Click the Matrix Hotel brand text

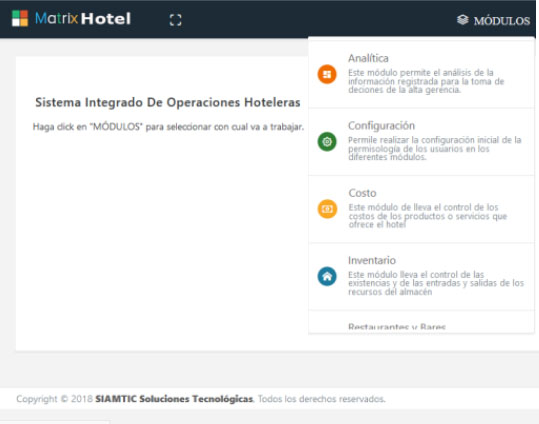(x=83, y=19)
